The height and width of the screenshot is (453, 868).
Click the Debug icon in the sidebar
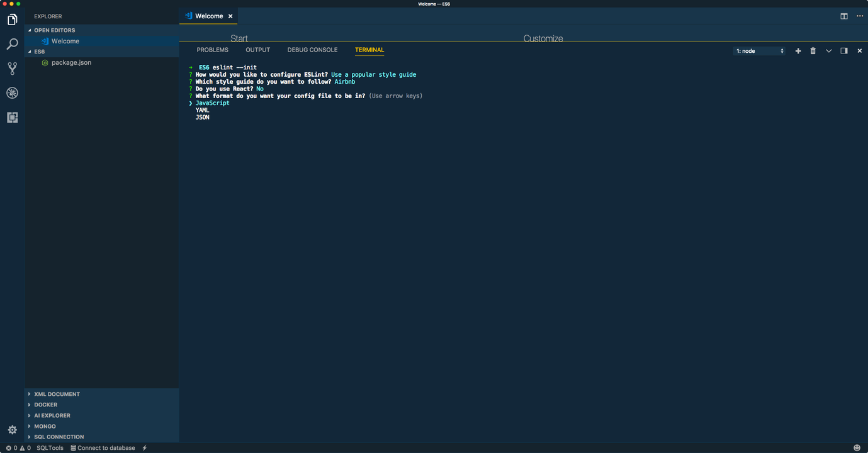click(x=12, y=92)
